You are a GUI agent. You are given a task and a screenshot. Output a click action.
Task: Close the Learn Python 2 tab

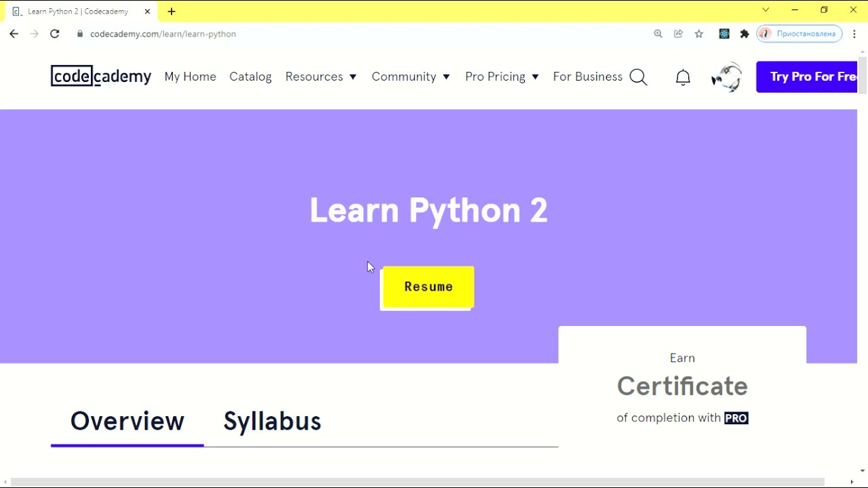(147, 12)
